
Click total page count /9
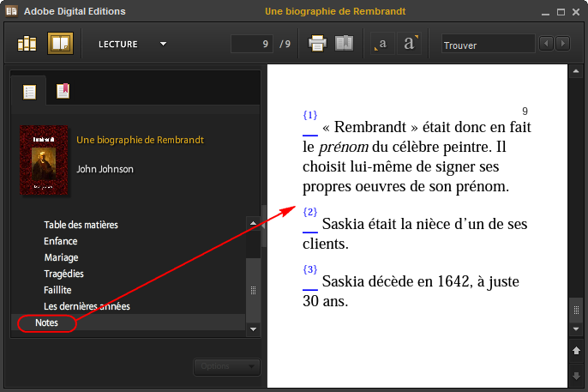coord(285,45)
